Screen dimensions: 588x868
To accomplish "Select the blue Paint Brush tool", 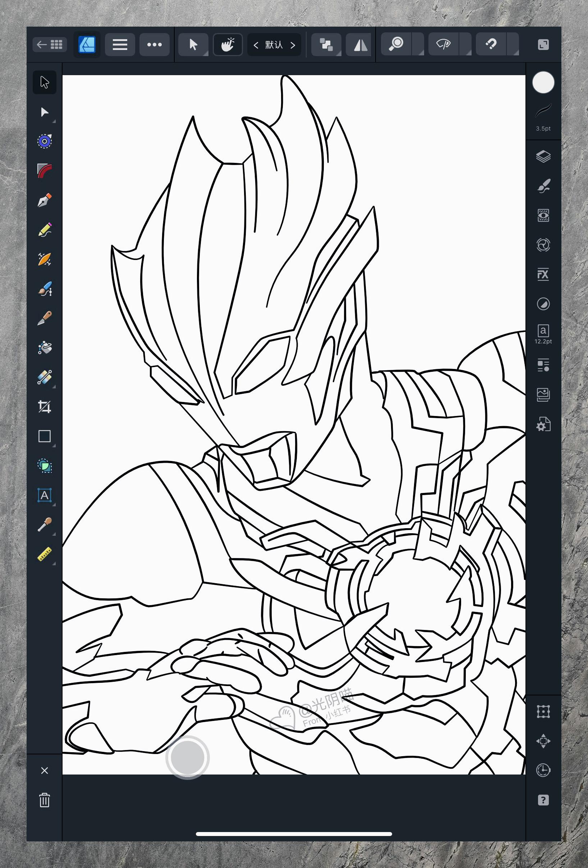I will 45,289.
